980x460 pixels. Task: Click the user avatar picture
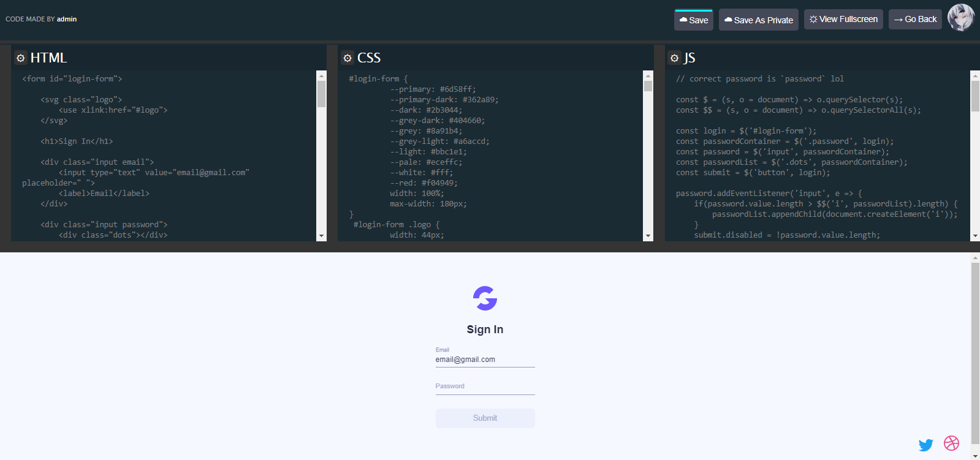pos(960,18)
